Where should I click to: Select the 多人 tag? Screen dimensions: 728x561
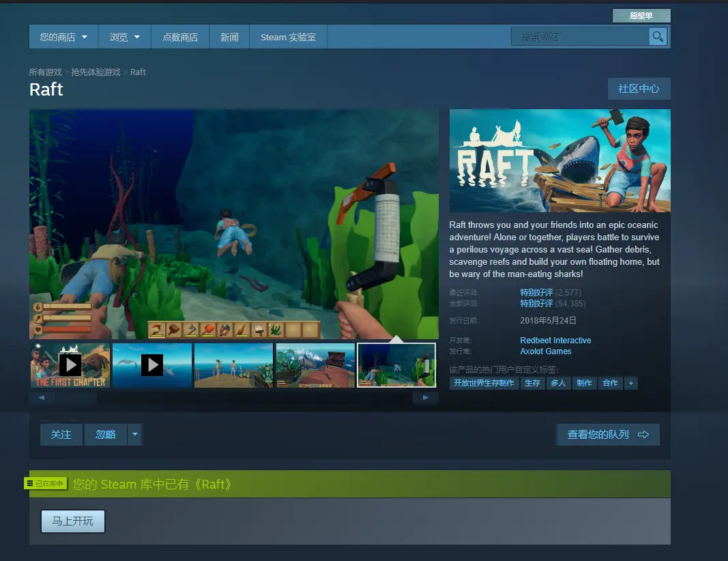(559, 383)
